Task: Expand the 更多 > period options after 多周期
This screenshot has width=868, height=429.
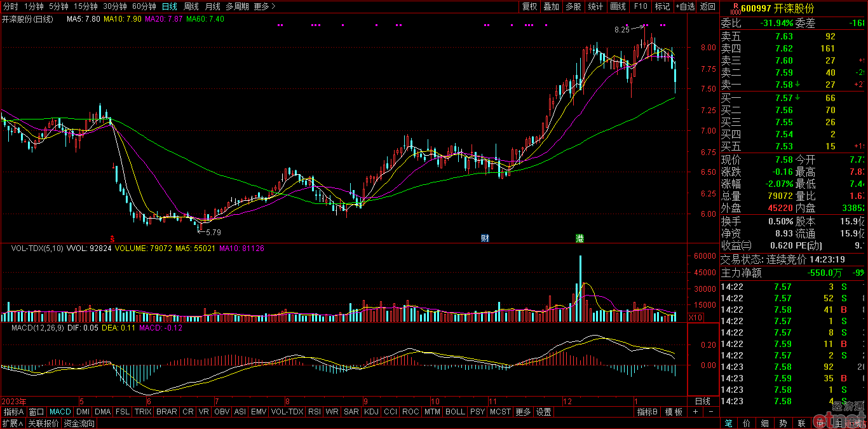Action: [x=264, y=6]
